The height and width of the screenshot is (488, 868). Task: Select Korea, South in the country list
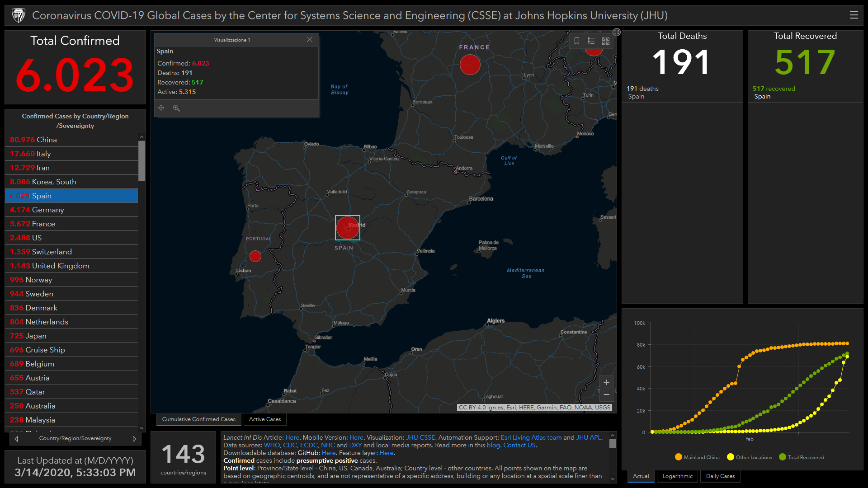click(x=71, y=182)
